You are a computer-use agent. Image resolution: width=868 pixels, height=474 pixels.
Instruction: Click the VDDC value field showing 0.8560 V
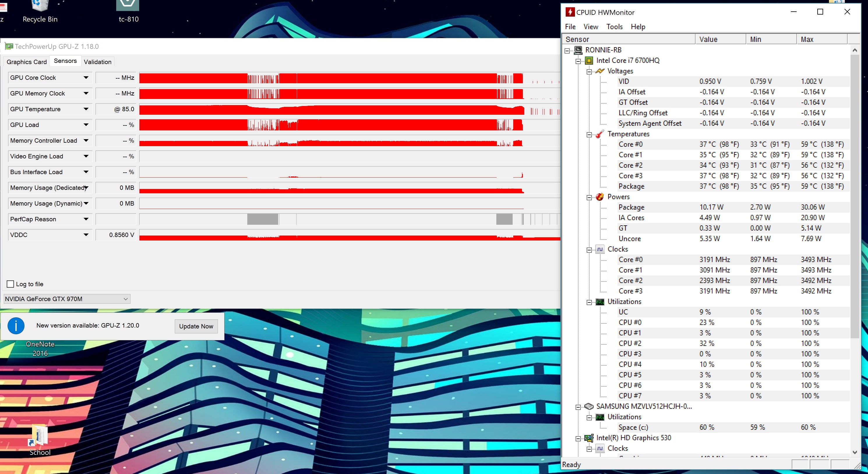click(x=116, y=235)
